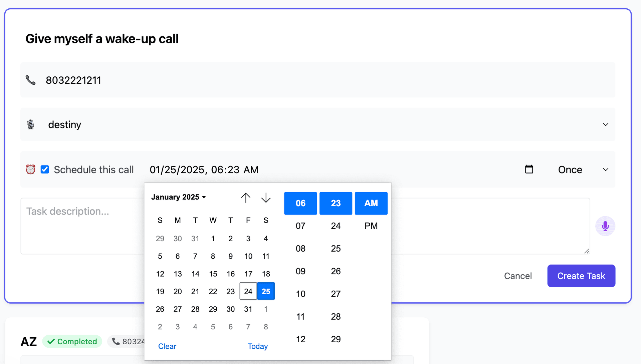641x364 pixels.
Task: Click the voice microphone icon in task description
Action: click(605, 226)
